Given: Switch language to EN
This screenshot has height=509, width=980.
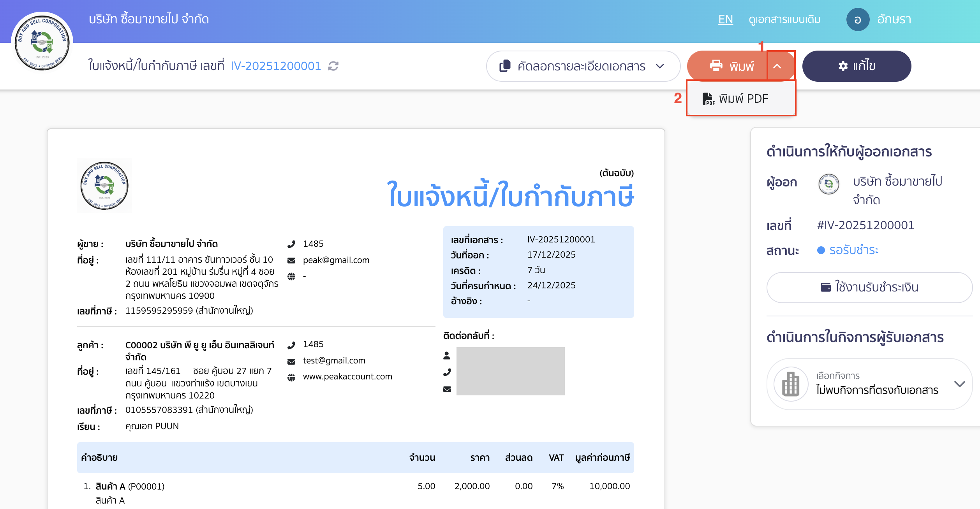Looking at the screenshot, I should (x=725, y=19).
